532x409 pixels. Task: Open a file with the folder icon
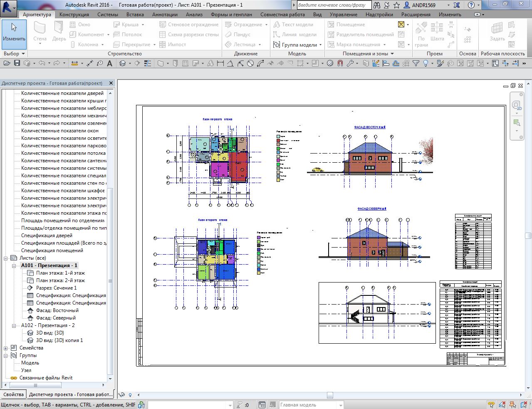pyautogui.click(x=6, y=63)
